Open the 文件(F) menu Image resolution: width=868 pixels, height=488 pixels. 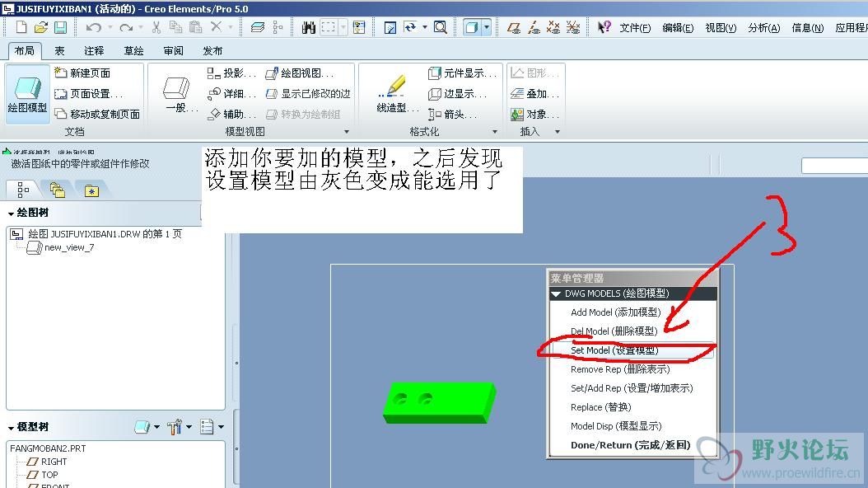pos(635,28)
